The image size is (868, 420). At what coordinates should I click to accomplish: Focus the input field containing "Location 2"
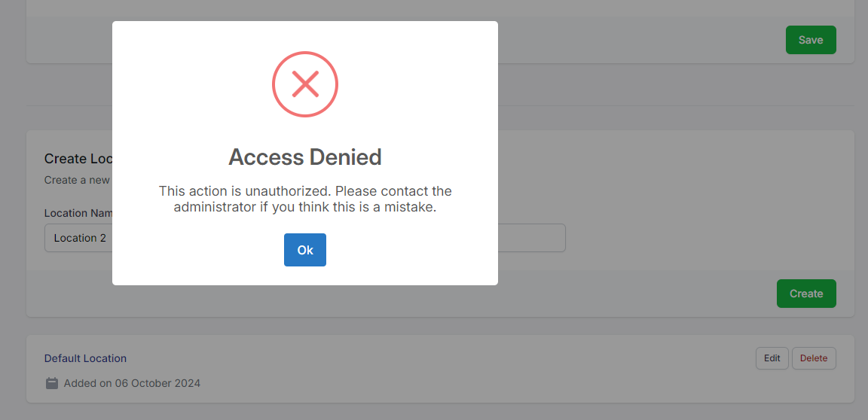click(78, 238)
